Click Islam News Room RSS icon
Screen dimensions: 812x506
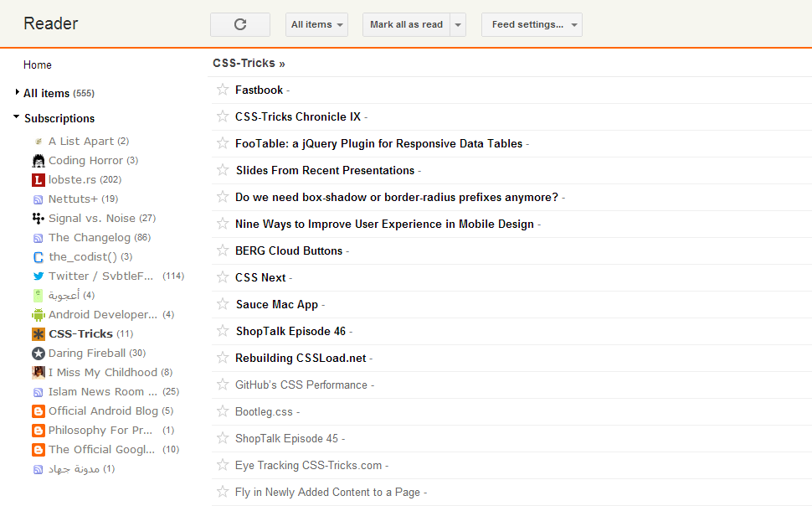click(x=39, y=392)
